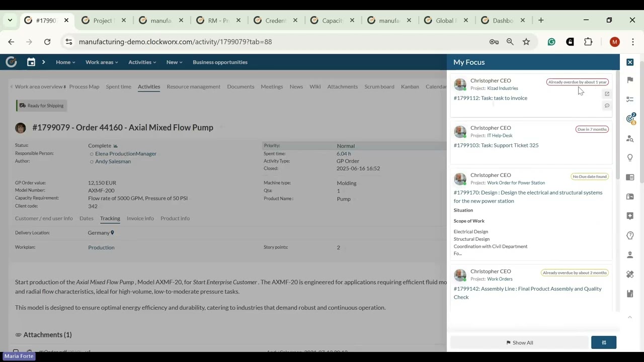The width and height of the screenshot is (644, 362).
Task: Open the notebook icon in right sidebar
Action: (x=630, y=294)
